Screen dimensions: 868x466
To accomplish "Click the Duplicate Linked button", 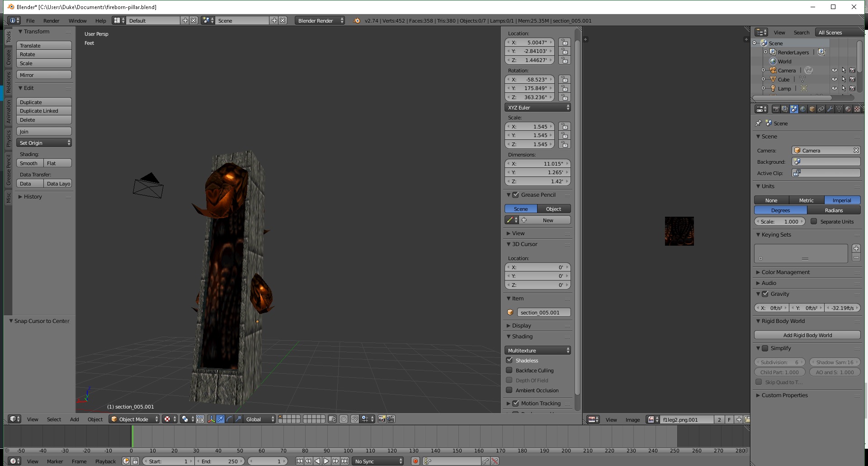I will 44,111.
